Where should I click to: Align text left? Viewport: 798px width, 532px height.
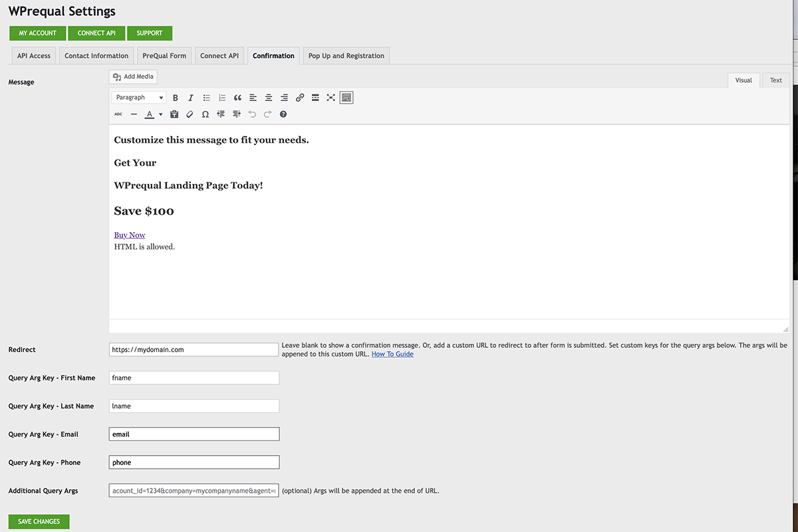(253, 98)
